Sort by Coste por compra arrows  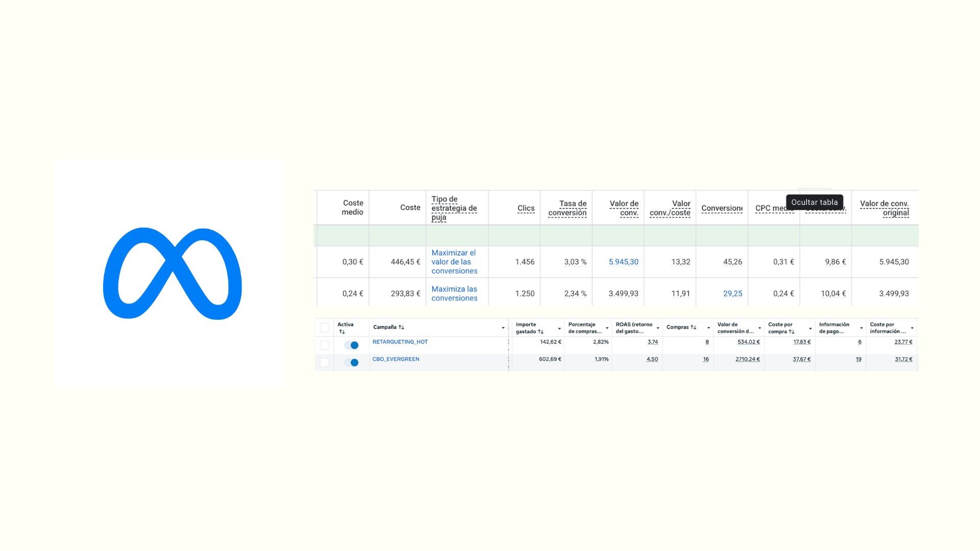[x=792, y=332]
